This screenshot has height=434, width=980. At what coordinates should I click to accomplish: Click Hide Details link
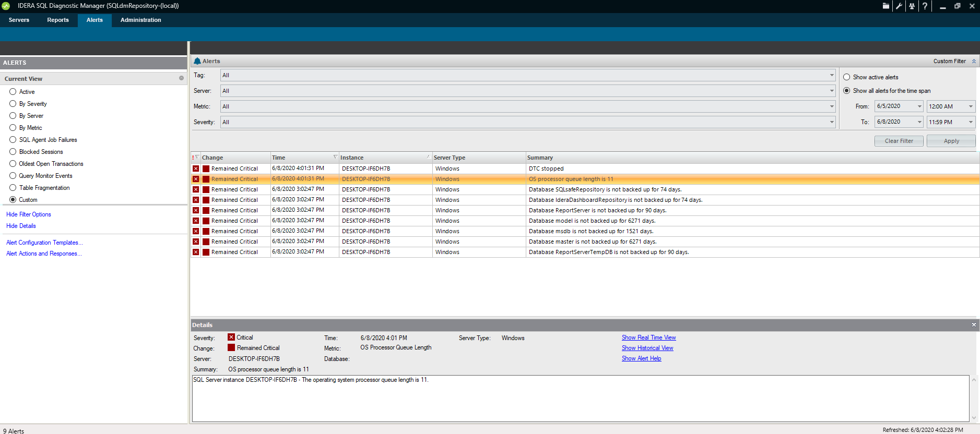[x=21, y=226]
